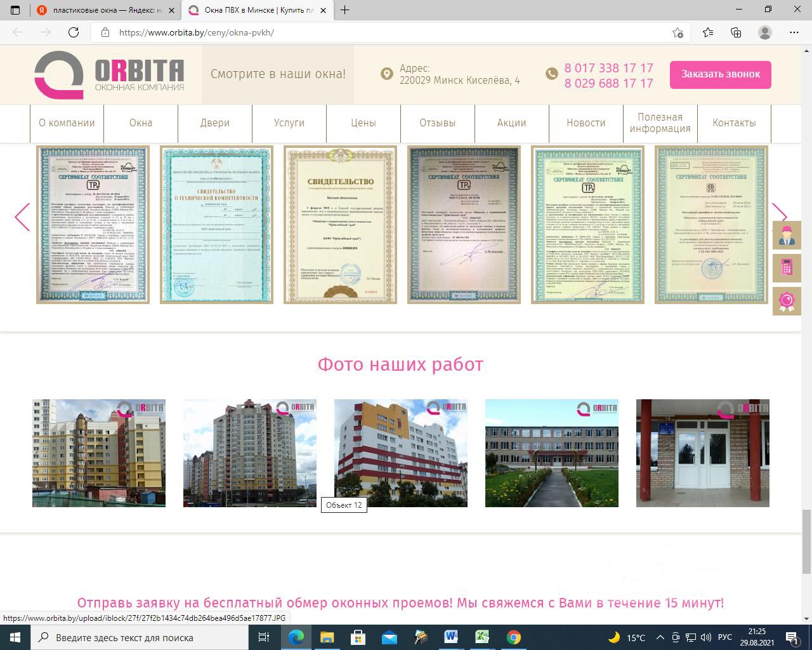Reload the page with the refresh icon
This screenshot has width=812, height=650.
[x=74, y=32]
